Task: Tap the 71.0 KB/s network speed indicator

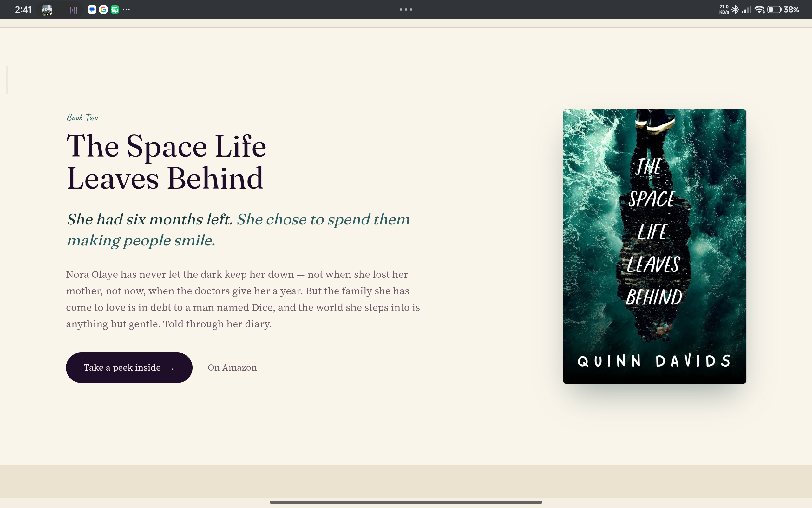Action: 724,10
